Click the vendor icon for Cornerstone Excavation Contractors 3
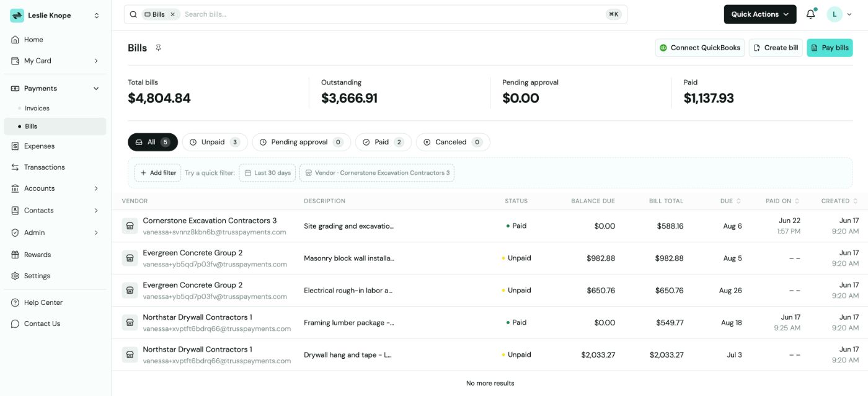Screen dimensions: 868x396 tap(130, 226)
